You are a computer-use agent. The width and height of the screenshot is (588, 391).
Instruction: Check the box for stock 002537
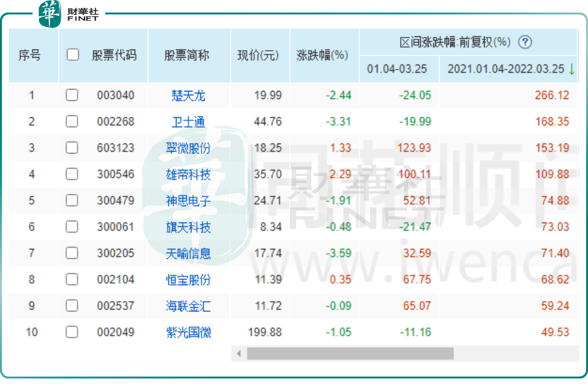pyautogui.click(x=72, y=305)
